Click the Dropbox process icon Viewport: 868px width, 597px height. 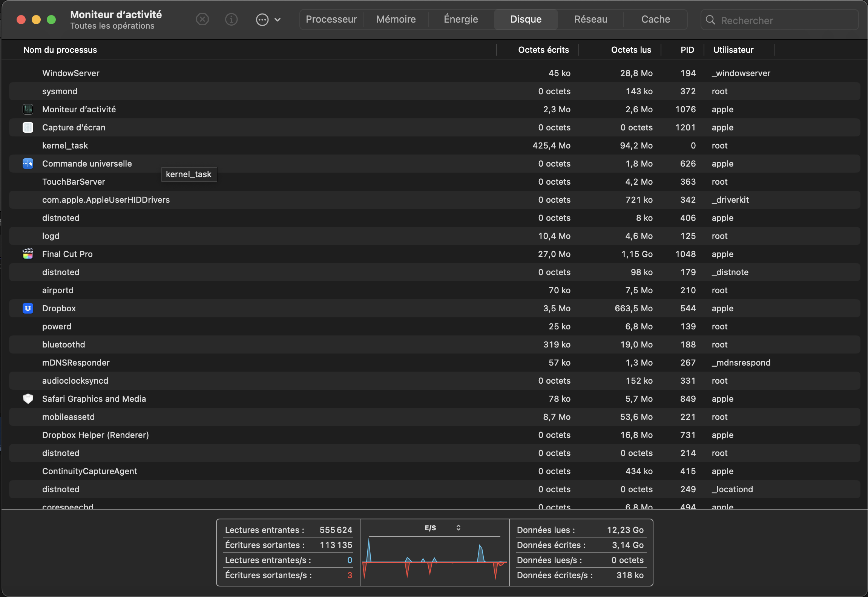pyautogui.click(x=28, y=308)
